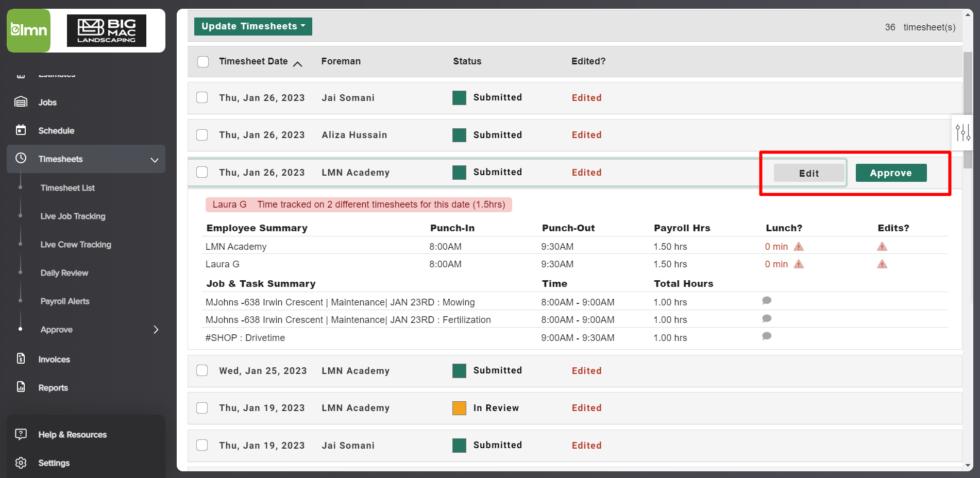Click the LMN logo icon
Image resolution: width=980 pixels, height=478 pixels.
(x=29, y=30)
